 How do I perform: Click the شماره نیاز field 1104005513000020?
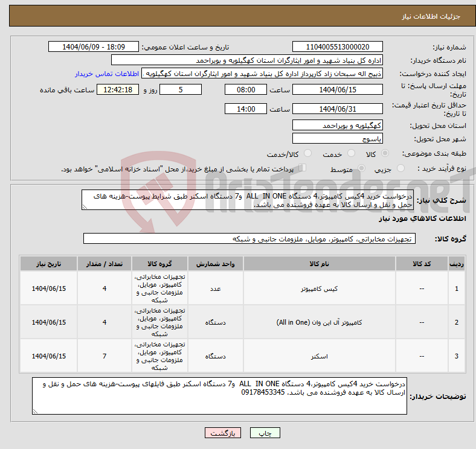click(x=337, y=46)
